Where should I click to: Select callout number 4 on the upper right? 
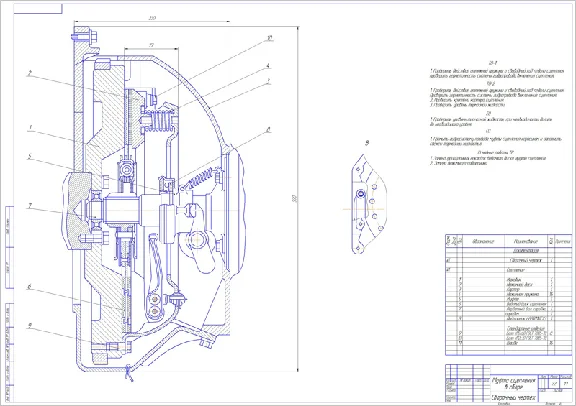pos(268,66)
